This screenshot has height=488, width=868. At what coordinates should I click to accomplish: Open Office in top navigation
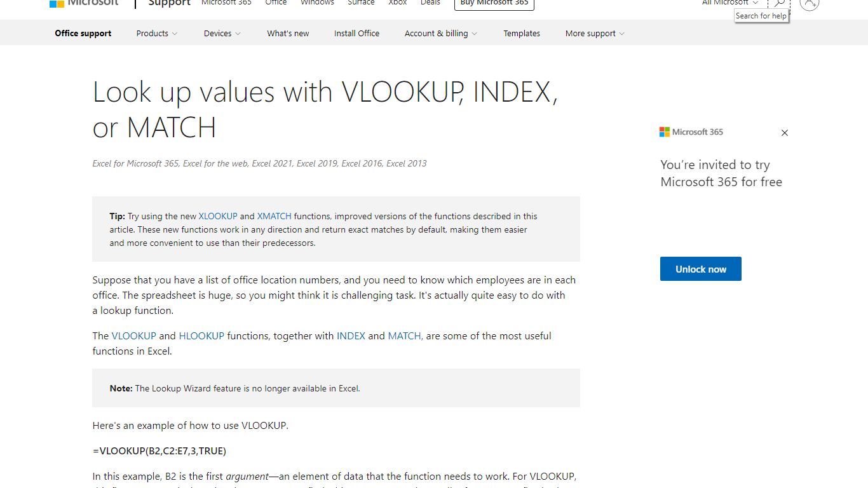(276, 3)
